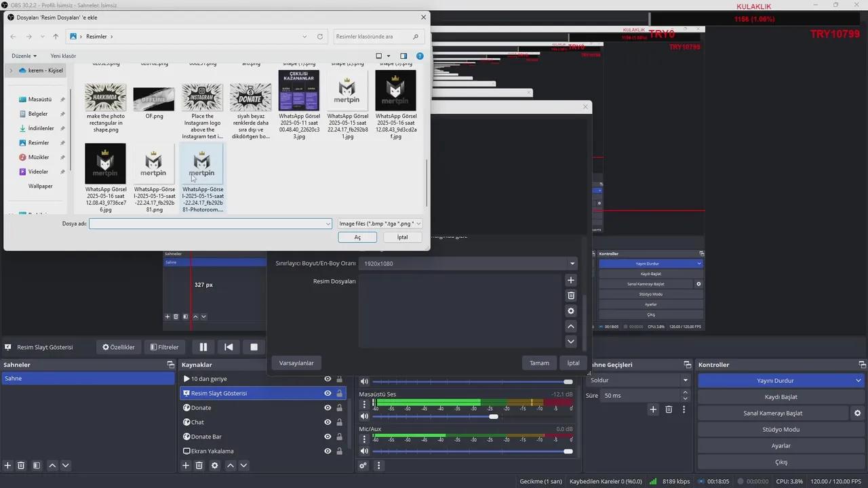The height and width of the screenshot is (488, 868).
Task: Open Ayarlar from Kontroller panel
Action: (x=781, y=445)
